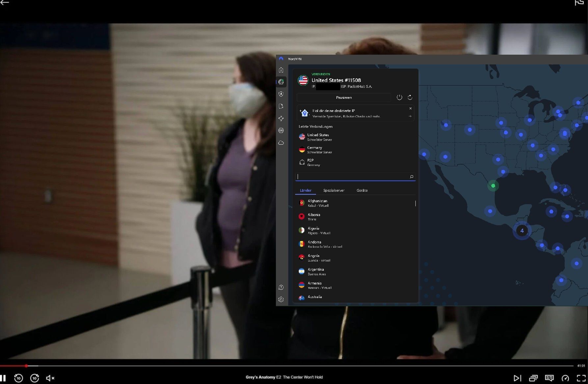Select Argentina in the country list

(355, 271)
